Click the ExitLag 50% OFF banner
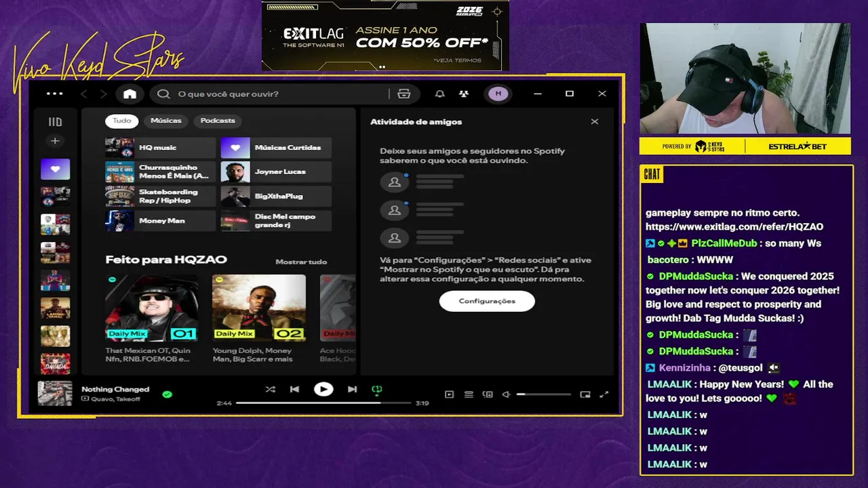 (385, 36)
